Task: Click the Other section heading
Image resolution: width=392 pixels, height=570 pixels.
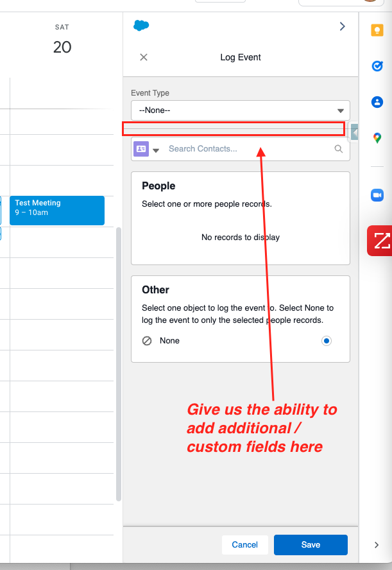Action: pos(155,289)
